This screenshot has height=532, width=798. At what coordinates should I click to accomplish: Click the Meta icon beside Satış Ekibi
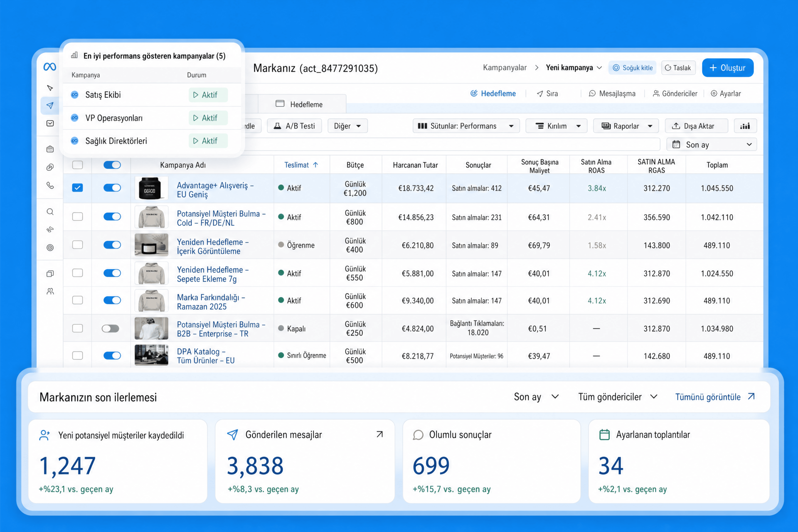coord(75,95)
